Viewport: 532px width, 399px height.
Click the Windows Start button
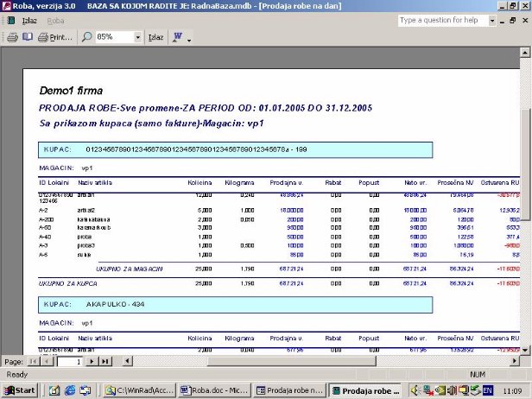[19, 390]
